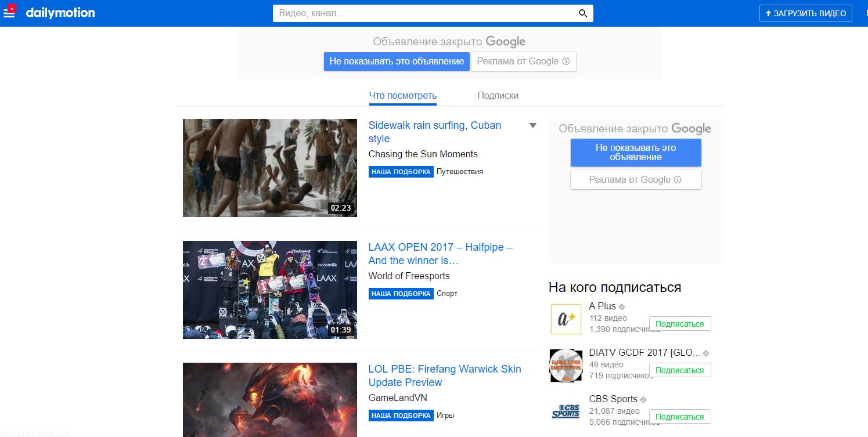
Task: Click the 01:39 duration label
Action: pyautogui.click(x=341, y=330)
